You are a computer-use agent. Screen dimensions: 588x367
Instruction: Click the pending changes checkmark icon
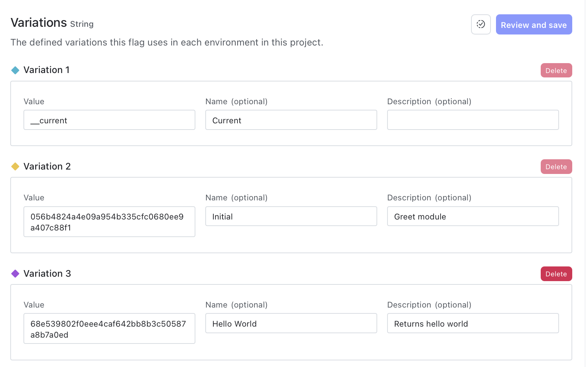click(481, 25)
